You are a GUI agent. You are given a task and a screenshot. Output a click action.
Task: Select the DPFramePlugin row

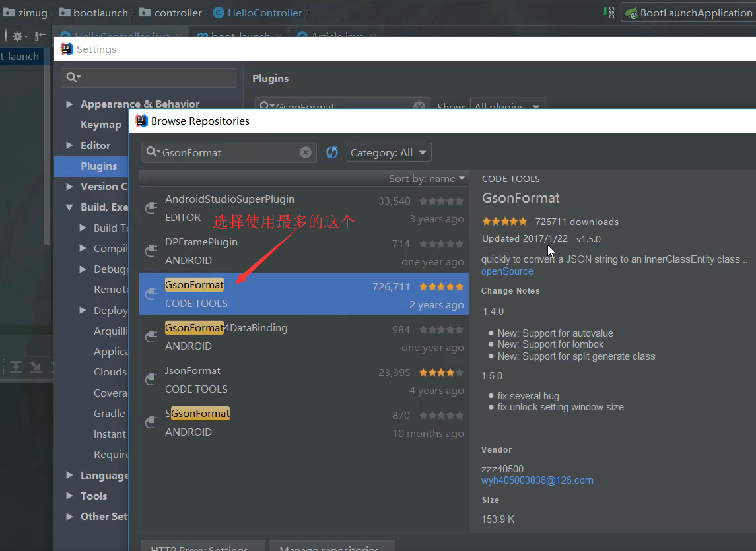[x=304, y=251]
